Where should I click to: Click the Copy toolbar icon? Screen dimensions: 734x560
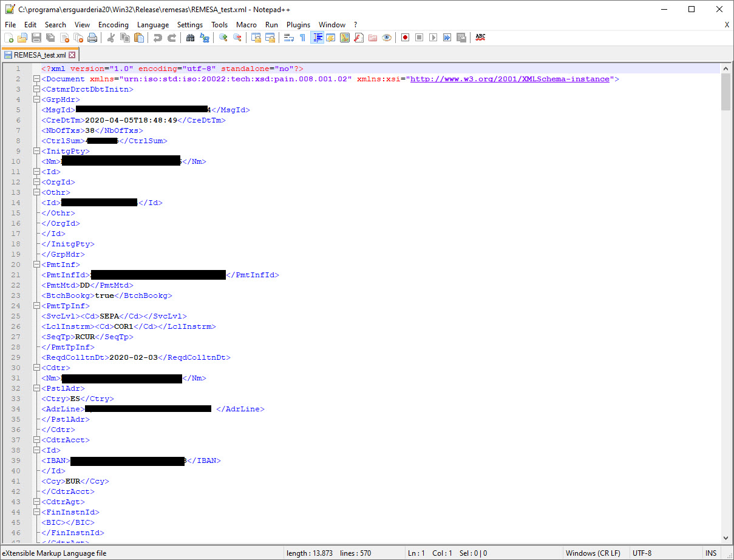coord(125,38)
